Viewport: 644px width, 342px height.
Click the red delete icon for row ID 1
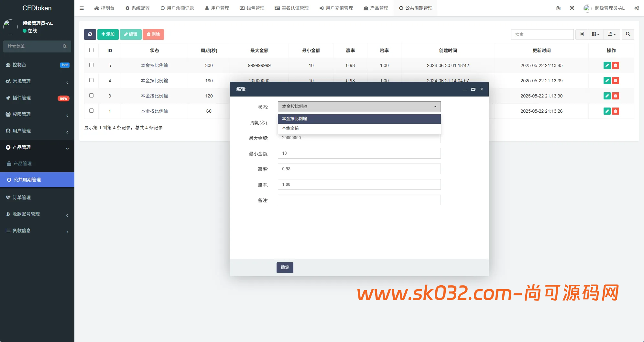pos(616,111)
